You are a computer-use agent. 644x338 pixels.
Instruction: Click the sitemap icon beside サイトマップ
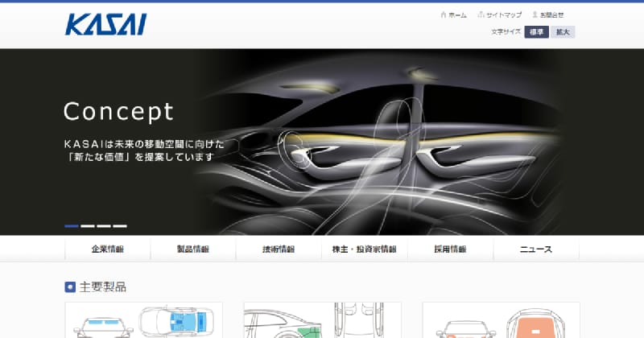481,14
